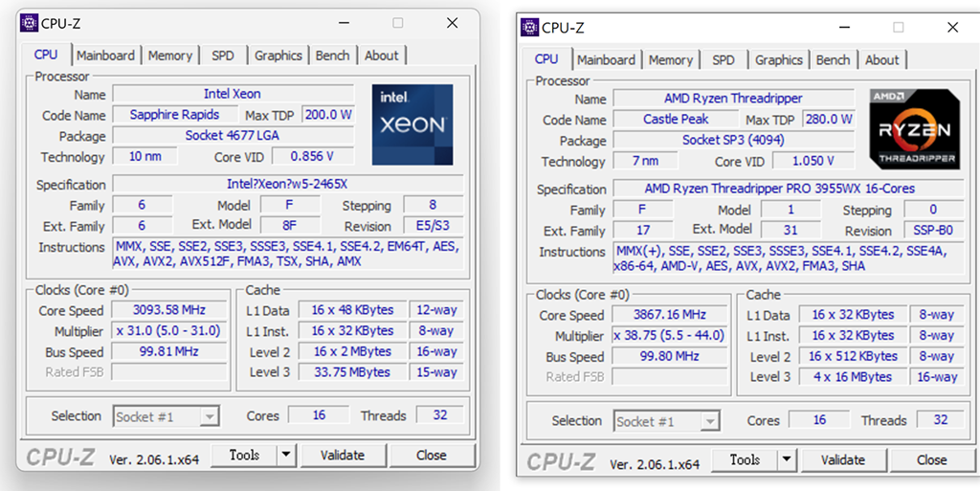This screenshot has height=491, width=980.
Task: Click the Intel Xeon logo in the left window
Action: (x=412, y=125)
